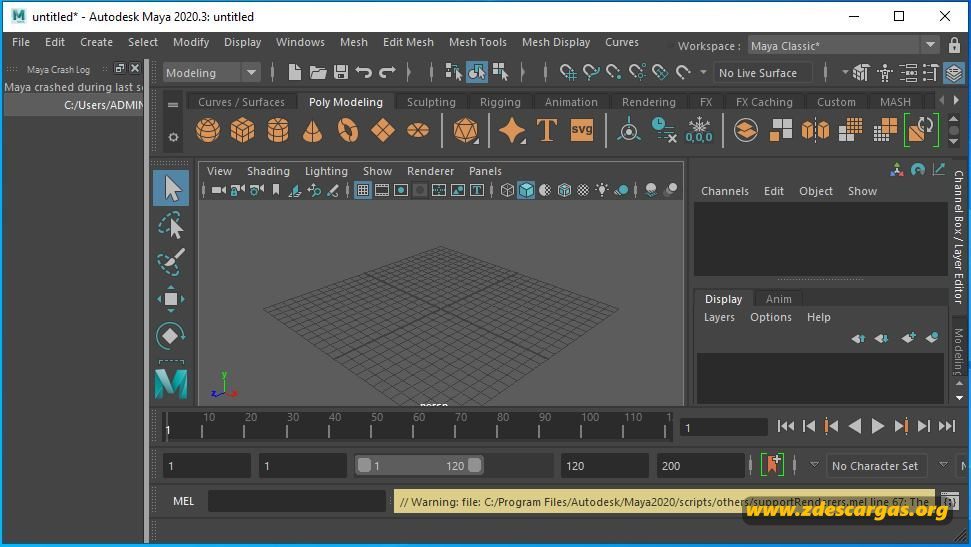Expand the shelf options gear menu
971x547 pixels.
[x=173, y=137]
